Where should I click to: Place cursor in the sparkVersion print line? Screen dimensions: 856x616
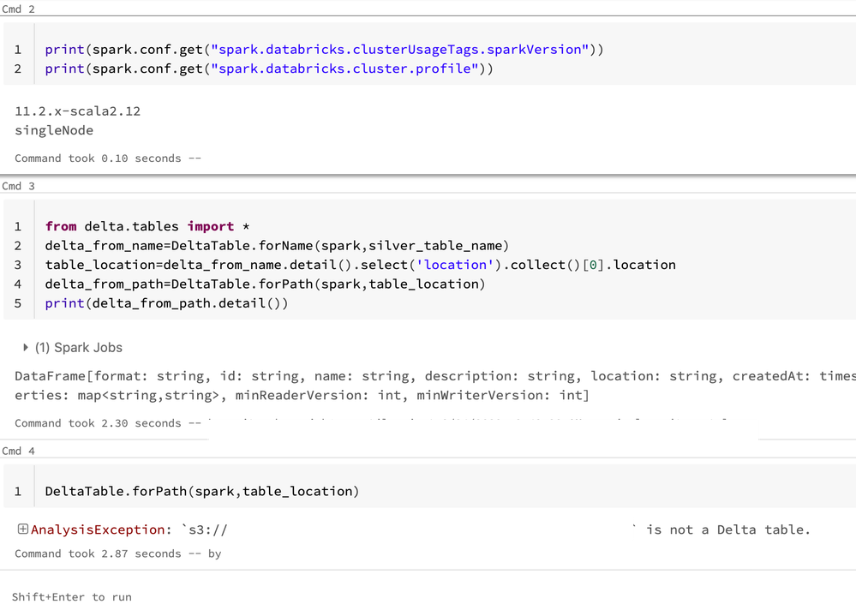[x=324, y=50]
